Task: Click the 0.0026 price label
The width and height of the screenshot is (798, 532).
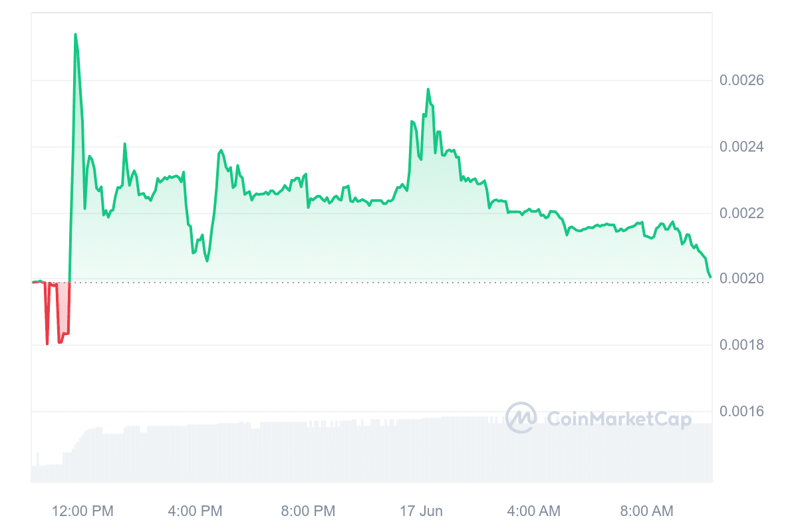Action: 741,80
